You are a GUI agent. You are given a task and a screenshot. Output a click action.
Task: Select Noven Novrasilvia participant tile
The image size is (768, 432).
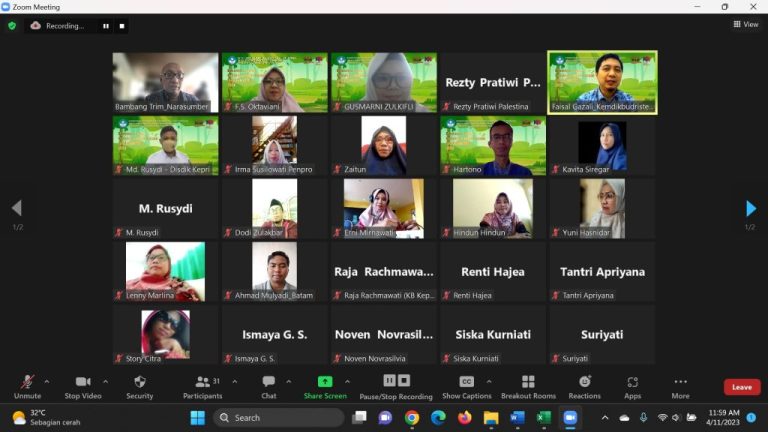tap(384, 335)
